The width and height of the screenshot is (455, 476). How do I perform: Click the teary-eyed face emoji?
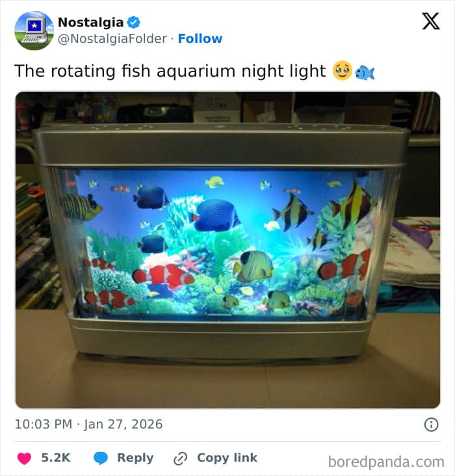pyautogui.click(x=342, y=71)
